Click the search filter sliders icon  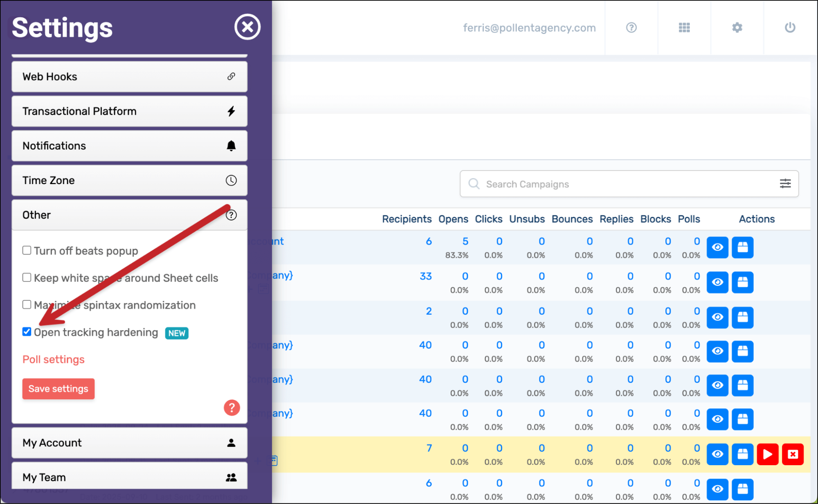(x=785, y=184)
